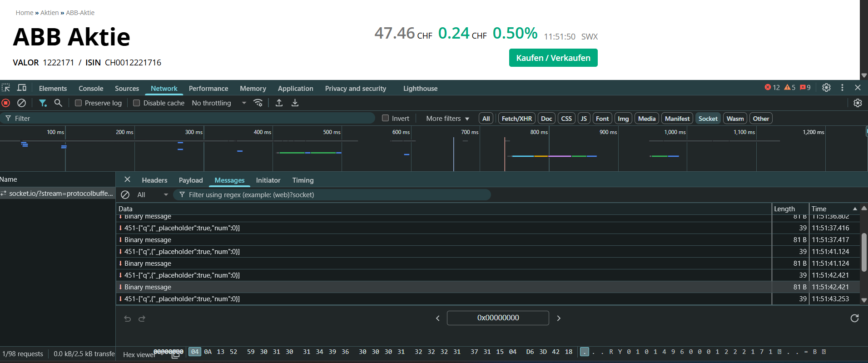
Task: Click the import HAR upload icon
Action: click(x=279, y=103)
